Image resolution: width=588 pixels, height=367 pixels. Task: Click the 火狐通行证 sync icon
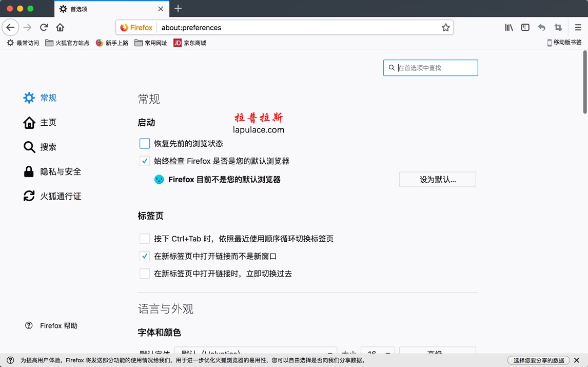[x=29, y=196]
